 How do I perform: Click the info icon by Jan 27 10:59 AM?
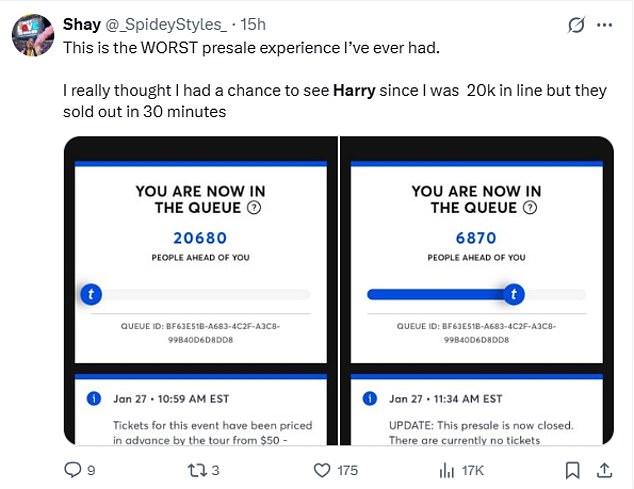[x=94, y=398]
